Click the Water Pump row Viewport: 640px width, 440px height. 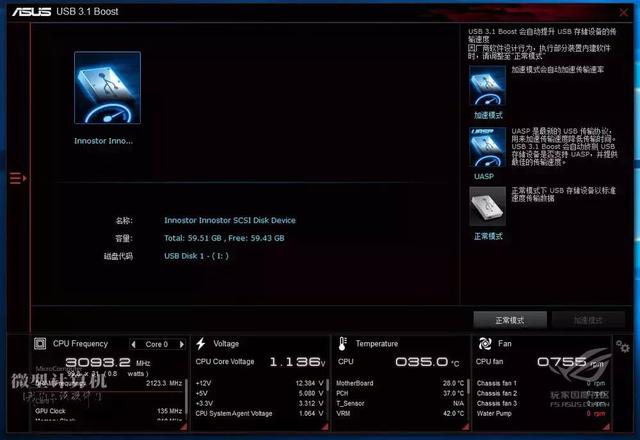click(x=541, y=413)
